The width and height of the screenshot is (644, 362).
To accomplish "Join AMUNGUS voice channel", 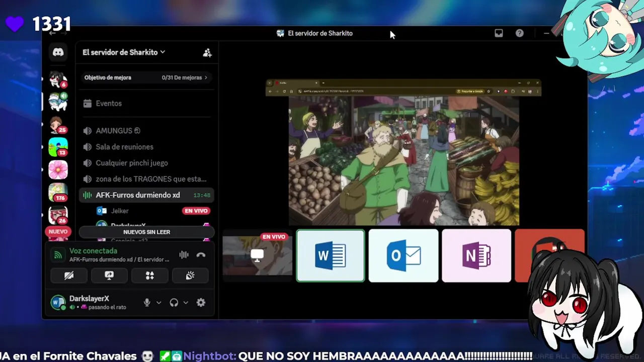I will (x=146, y=131).
